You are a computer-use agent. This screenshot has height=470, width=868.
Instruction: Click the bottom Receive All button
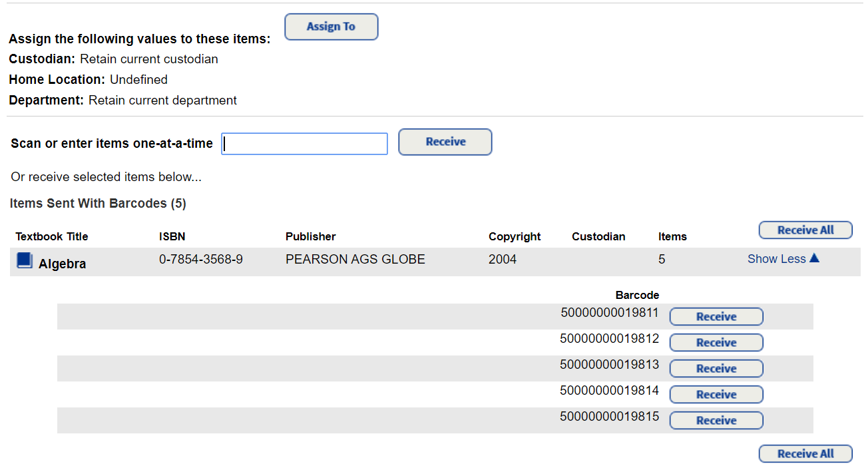[x=805, y=453]
